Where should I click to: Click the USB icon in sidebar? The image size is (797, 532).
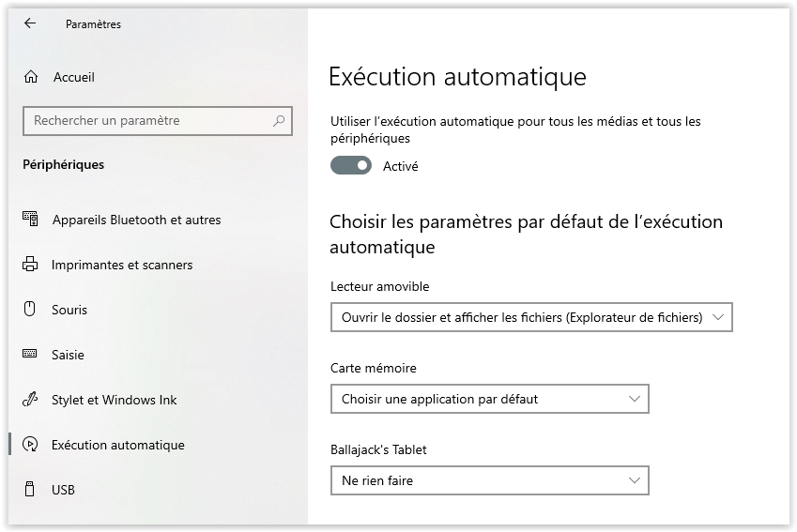click(30, 490)
